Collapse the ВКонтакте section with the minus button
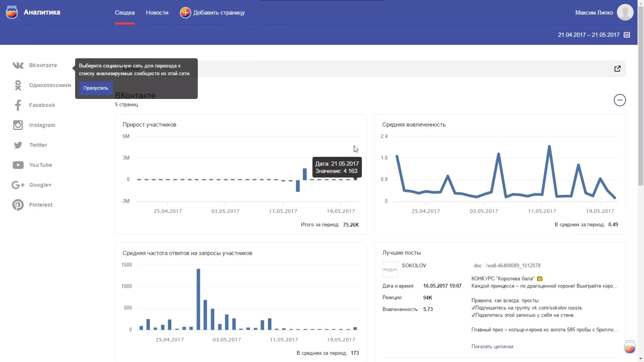The image size is (644, 362). 620,100
